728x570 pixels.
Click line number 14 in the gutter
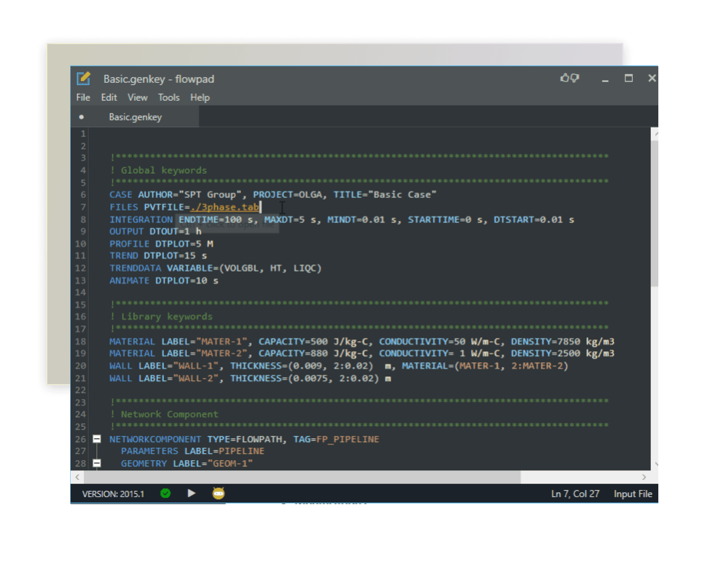point(80,292)
